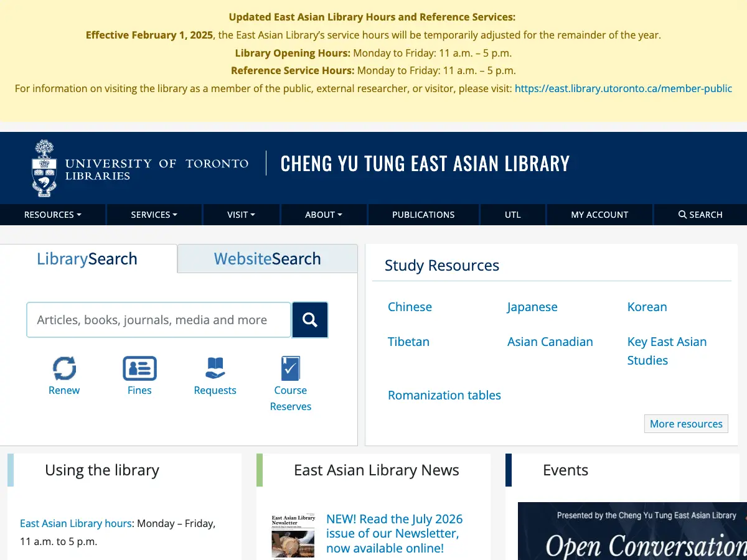This screenshot has width=747, height=560.
Task: Click the Open Conversation event banner image
Action: [632, 531]
